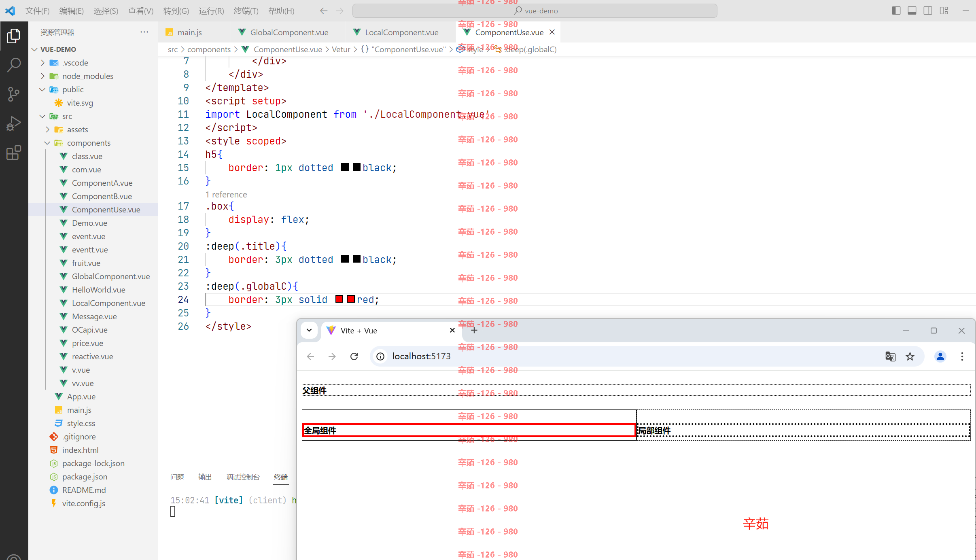Open the browser profile avatar
Image resolution: width=976 pixels, height=560 pixels.
pos(940,356)
